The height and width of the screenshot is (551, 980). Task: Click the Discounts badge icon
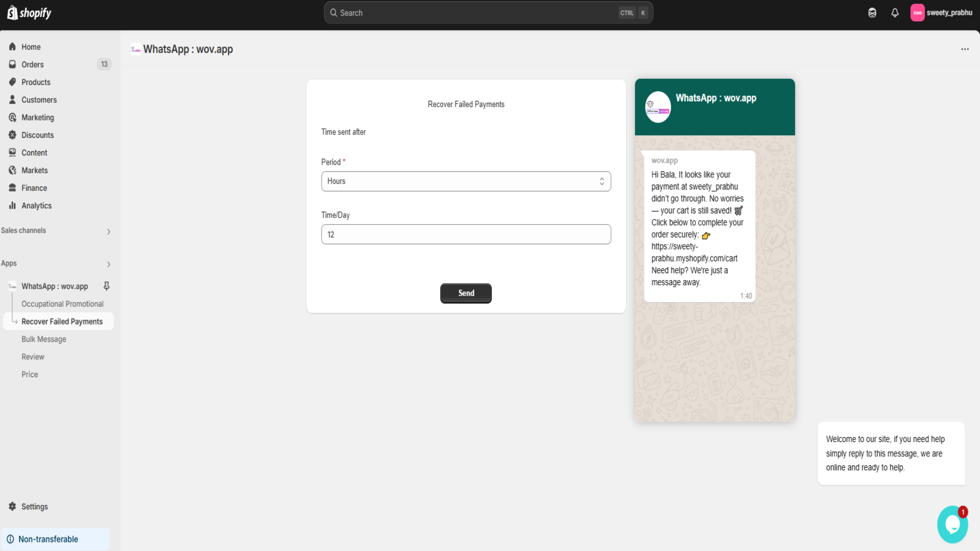pyautogui.click(x=12, y=135)
